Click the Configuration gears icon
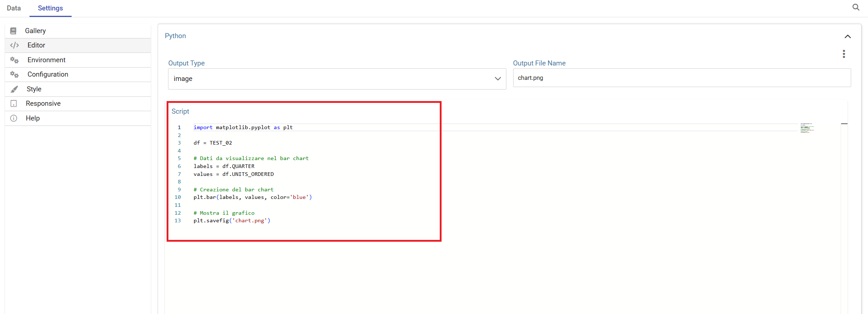The image size is (868, 314). pyautogui.click(x=14, y=74)
